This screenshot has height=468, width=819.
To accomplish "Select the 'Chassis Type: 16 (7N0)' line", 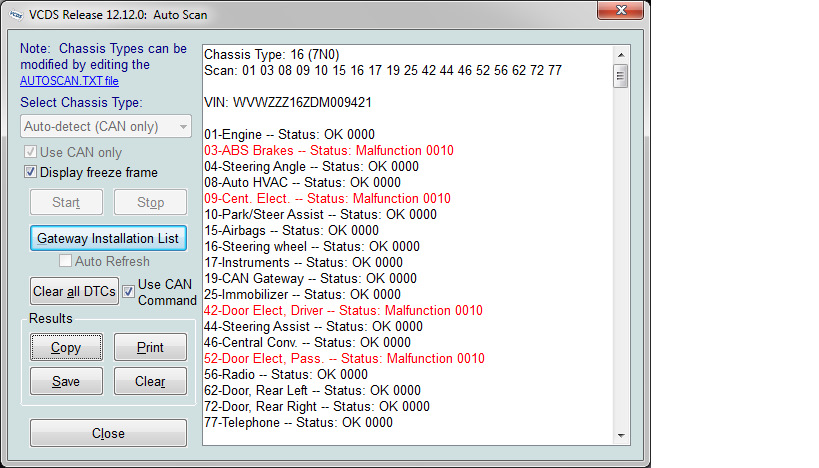I will point(272,54).
